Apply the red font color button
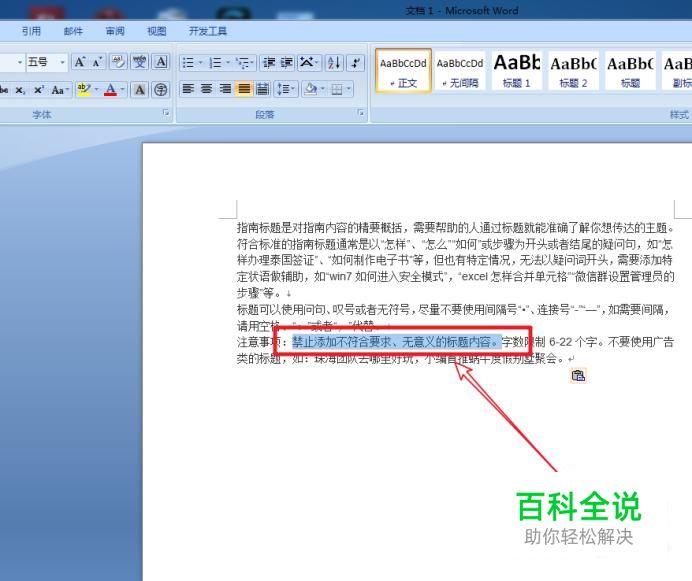692x581 pixels. click(110, 90)
